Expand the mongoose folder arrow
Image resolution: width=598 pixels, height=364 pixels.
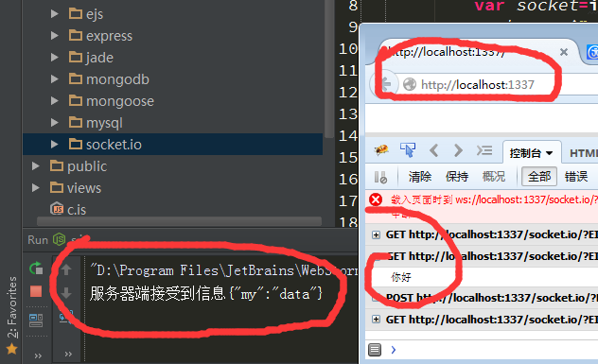[55, 101]
